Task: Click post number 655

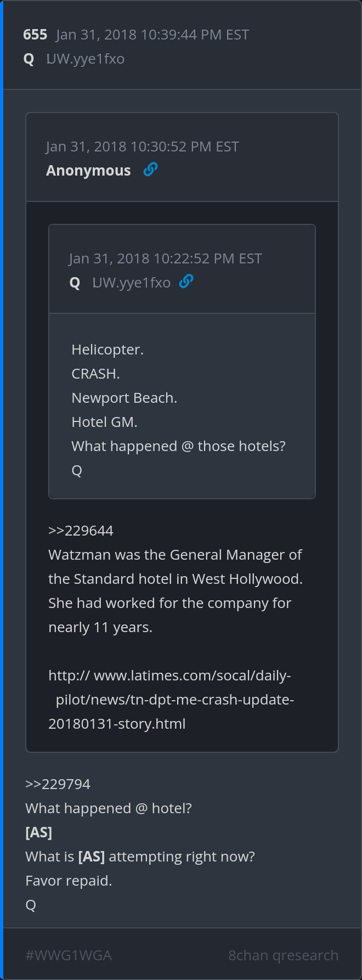Action: [35, 35]
